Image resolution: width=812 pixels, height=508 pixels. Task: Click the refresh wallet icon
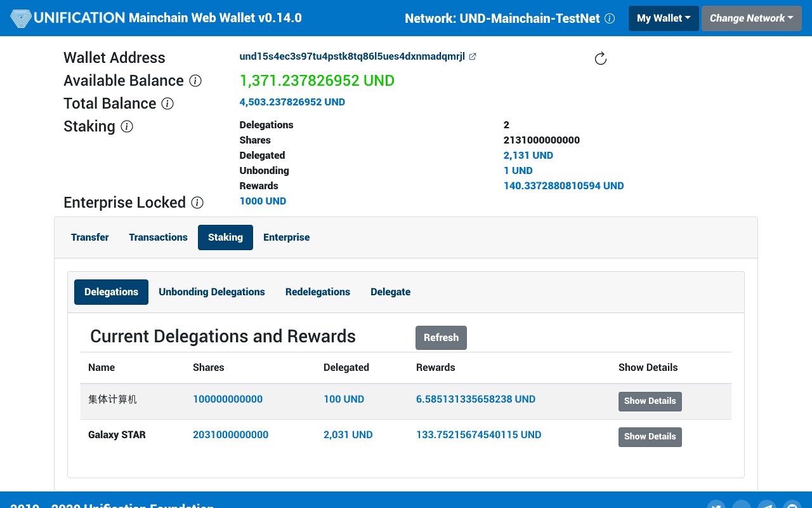[601, 58]
